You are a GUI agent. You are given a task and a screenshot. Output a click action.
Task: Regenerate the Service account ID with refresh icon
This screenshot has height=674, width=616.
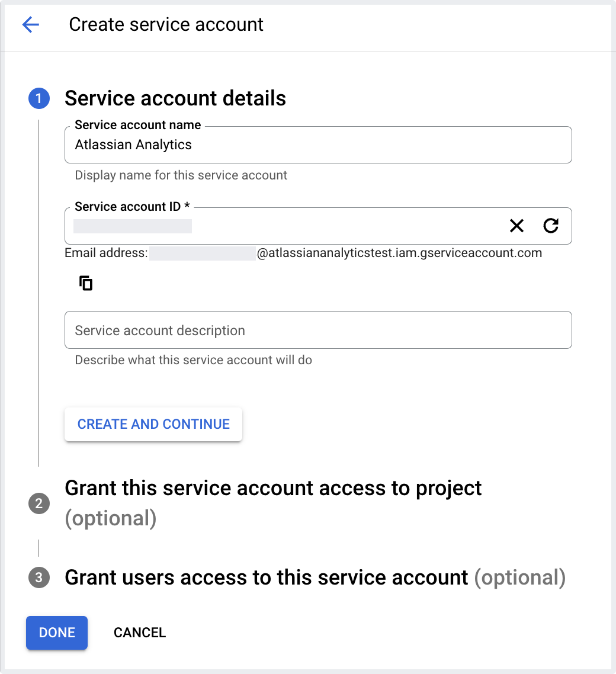pos(551,226)
